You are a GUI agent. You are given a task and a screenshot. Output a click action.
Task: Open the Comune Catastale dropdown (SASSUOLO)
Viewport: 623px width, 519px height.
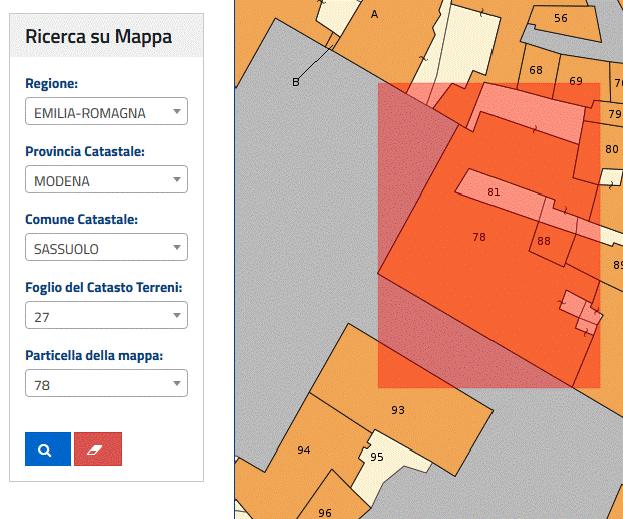106,248
